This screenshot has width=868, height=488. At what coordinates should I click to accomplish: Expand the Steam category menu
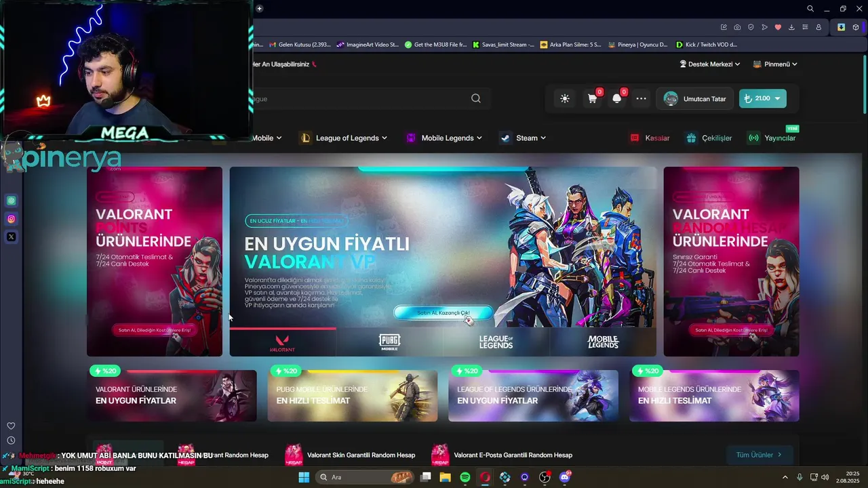pyautogui.click(x=523, y=138)
